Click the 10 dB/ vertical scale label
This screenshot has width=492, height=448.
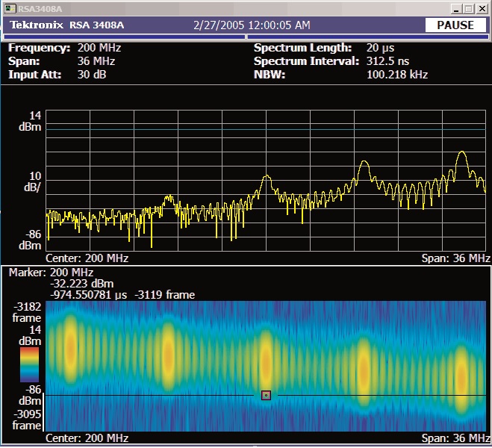pyautogui.click(x=30, y=181)
